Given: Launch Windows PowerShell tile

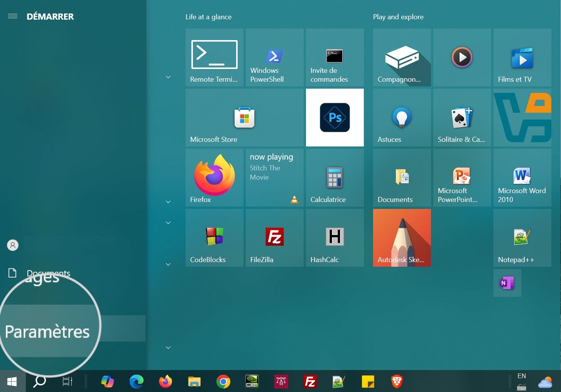Looking at the screenshot, I should (x=275, y=57).
